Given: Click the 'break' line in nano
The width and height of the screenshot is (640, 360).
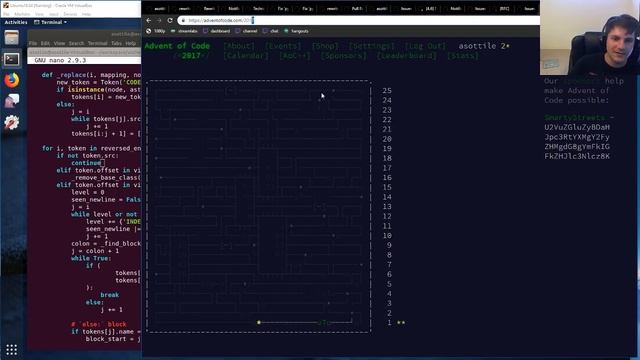Looking at the screenshot, I should click(x=110, y=295).
